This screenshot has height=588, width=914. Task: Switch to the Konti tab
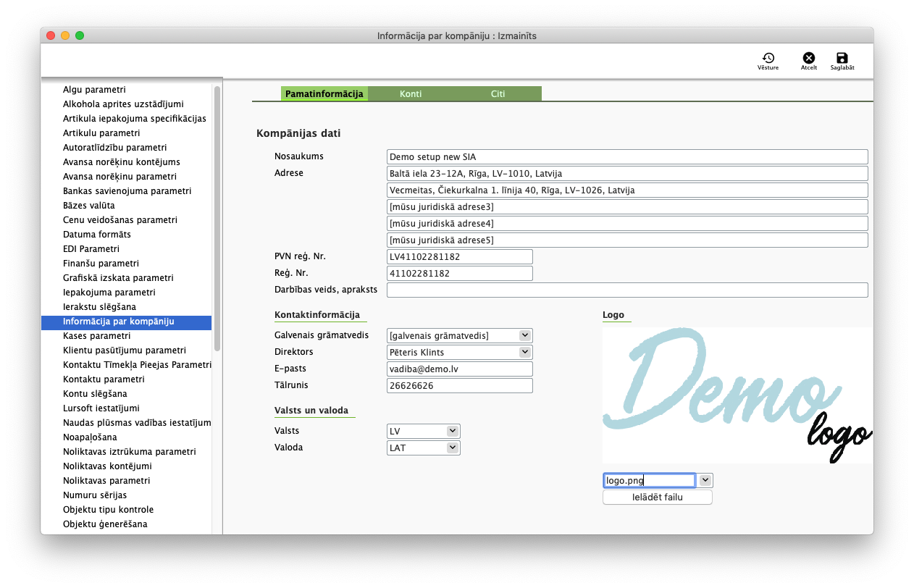tap(411, 94)
